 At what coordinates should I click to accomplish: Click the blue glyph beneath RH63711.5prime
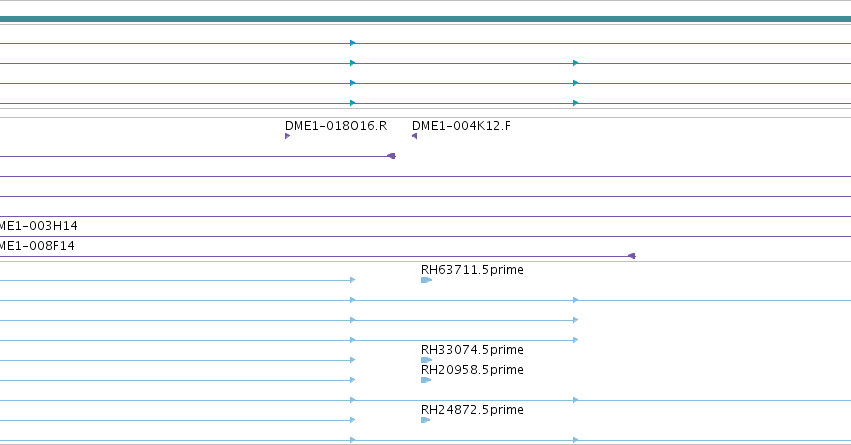tap(427, 280)
